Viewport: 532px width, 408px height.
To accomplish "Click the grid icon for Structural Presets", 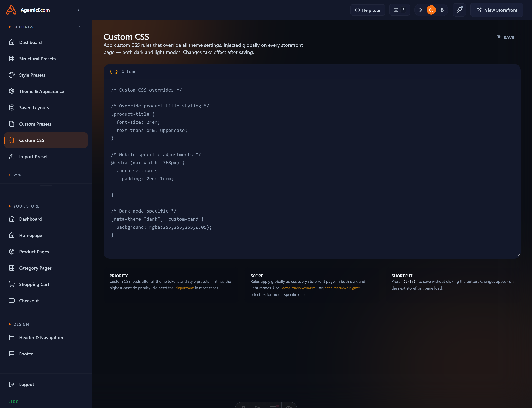I will click(12, 59).
